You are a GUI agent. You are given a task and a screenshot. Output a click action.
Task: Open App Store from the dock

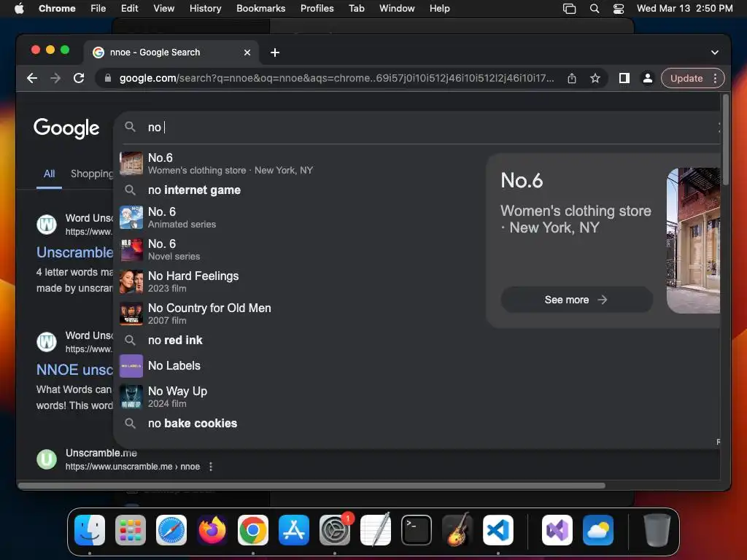click(294, 530)
